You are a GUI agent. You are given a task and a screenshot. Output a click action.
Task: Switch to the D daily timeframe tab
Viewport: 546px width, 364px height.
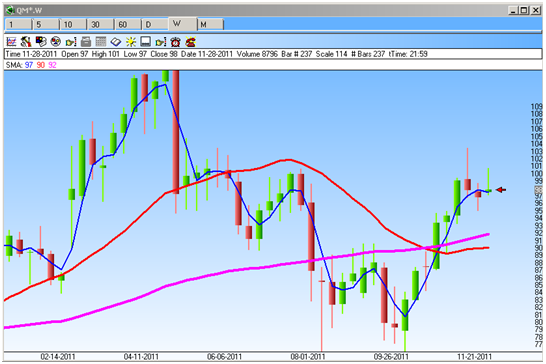(155, 24)
